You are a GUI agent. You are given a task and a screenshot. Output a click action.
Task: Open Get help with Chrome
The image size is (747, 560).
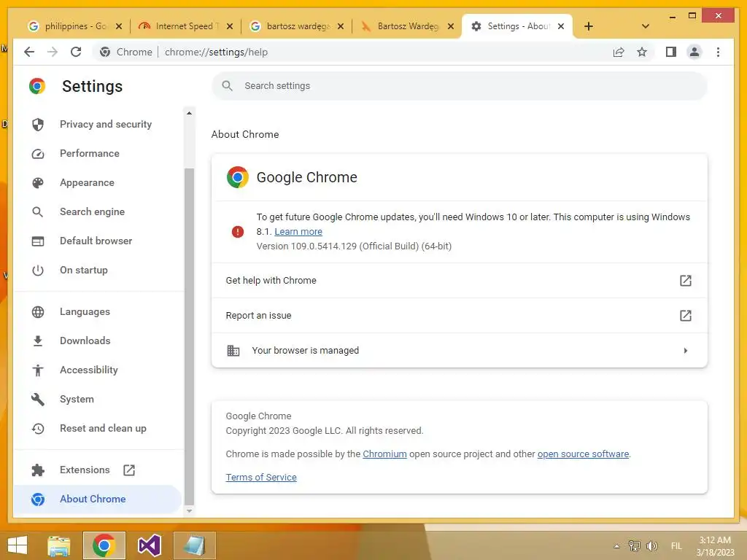[460, 281]
